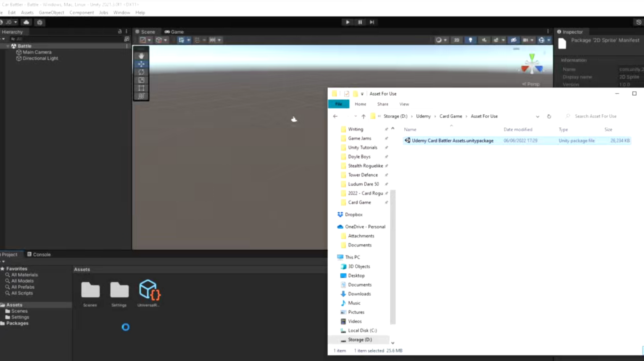The image size is (644, 361).
Task: Select Packages in Project tree
Action: tap(17, 323)
